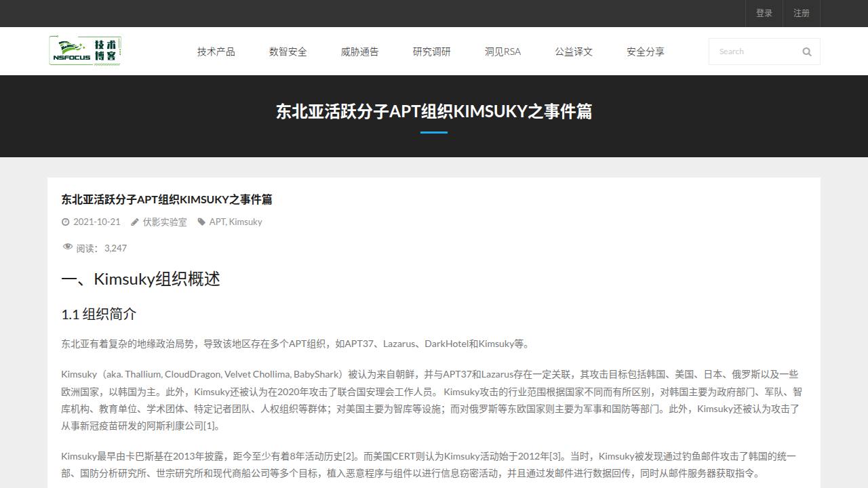This screenshot has height=488, width=868.
Task: Click the 登录 link
Action: click(x=764, y=13)
